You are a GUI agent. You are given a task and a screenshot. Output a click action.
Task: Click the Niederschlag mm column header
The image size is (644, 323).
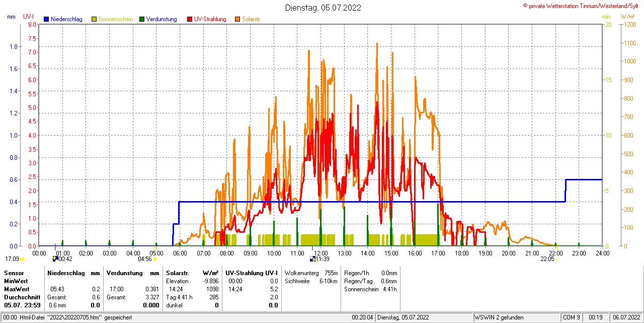[73, 273]
